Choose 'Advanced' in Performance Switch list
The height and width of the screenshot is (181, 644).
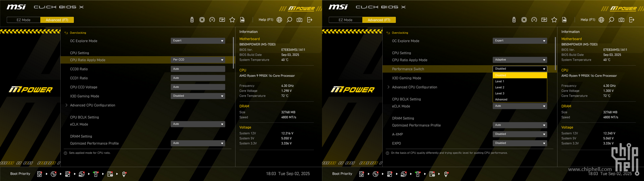(x=520, y=100)
